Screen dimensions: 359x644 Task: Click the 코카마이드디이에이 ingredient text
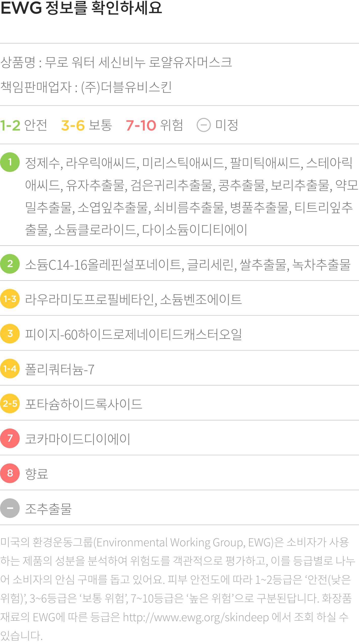[x=78, y=439]
